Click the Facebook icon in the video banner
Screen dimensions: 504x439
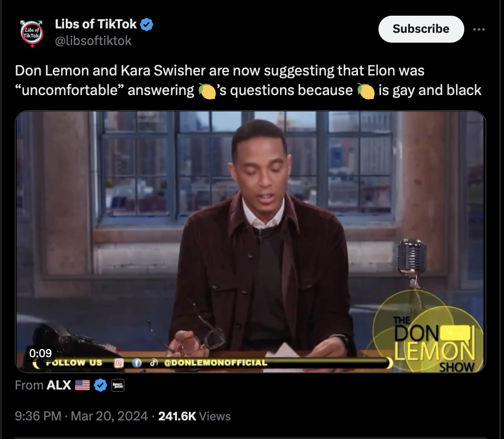tap(137, 363)
